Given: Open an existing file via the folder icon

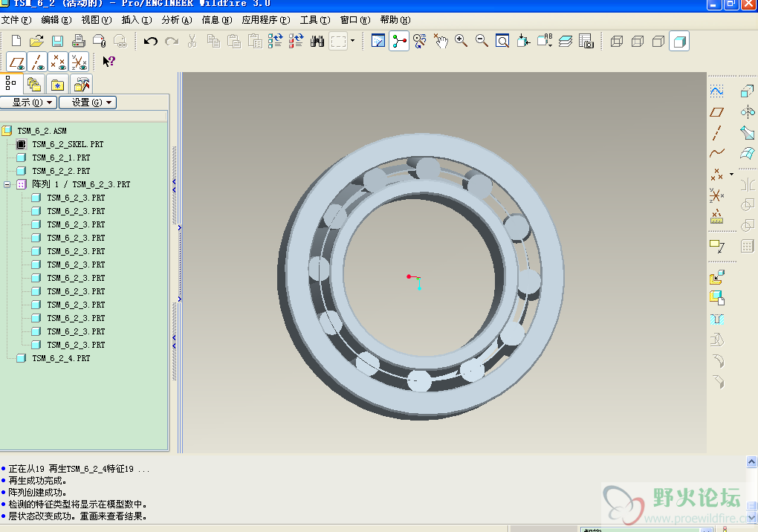Looking at the screenshot, I should (36, 41).
